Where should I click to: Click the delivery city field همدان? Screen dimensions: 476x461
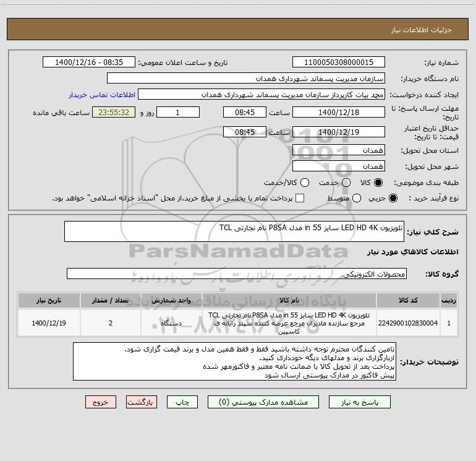coord(339,166)
